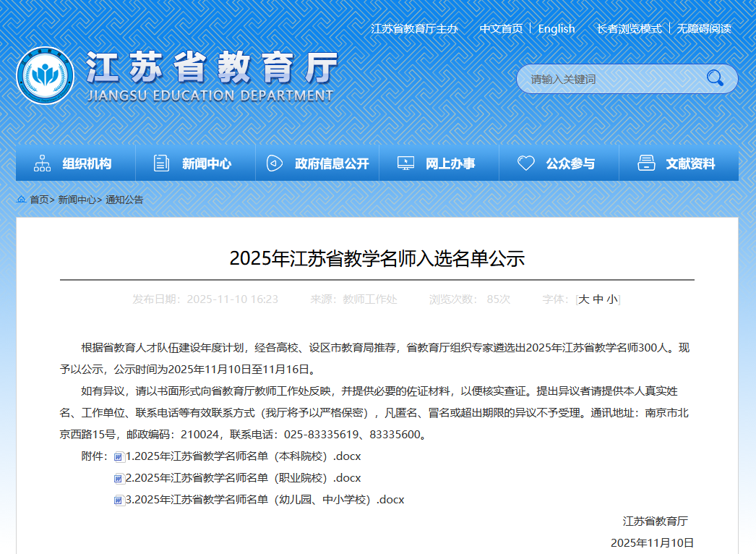
Task: Download the 本科院校 teacher list docx
Action: click(243, 456)
